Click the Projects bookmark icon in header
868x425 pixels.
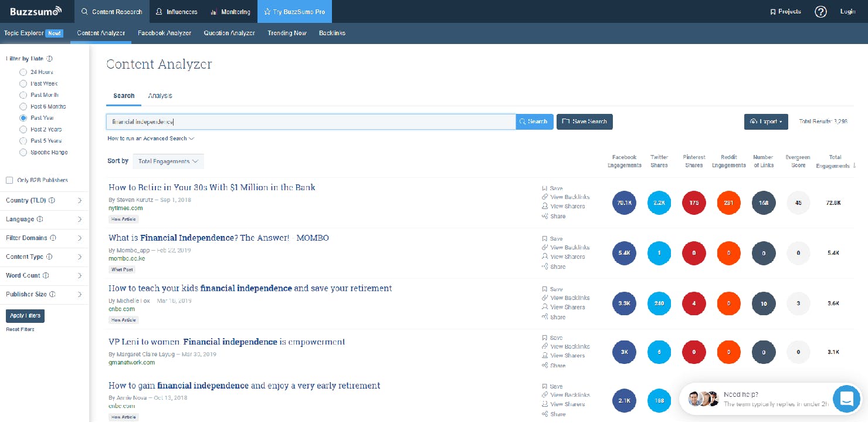[x=773, y=12]
